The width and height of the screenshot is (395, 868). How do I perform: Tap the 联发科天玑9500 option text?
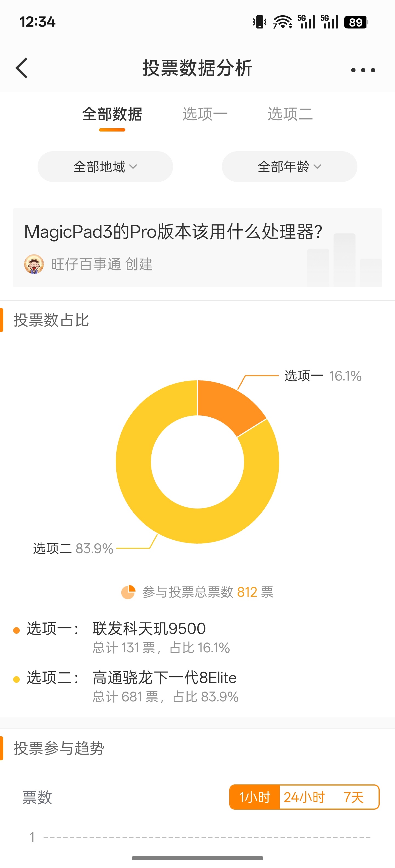(149, 629)
